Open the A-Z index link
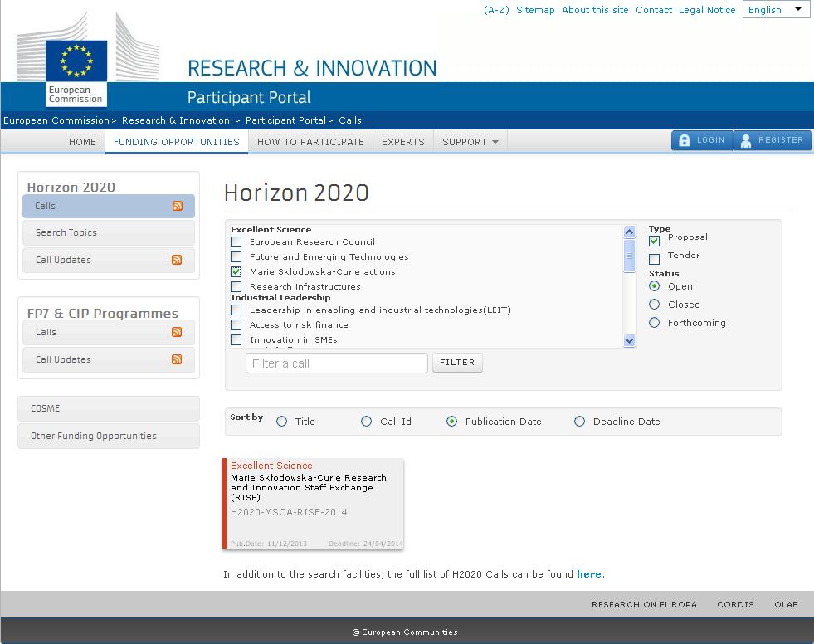 click(496, 10)
